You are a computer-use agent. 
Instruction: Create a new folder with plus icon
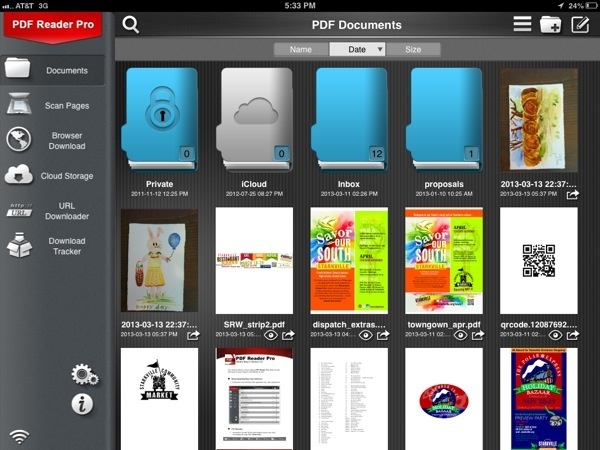[550, 25]
